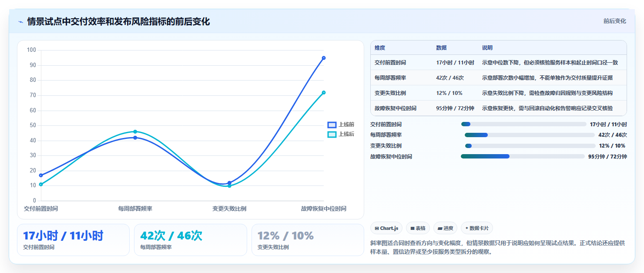
Task: Open the 17小时 / 11小时 data card
Action: (x=73, y=240)
